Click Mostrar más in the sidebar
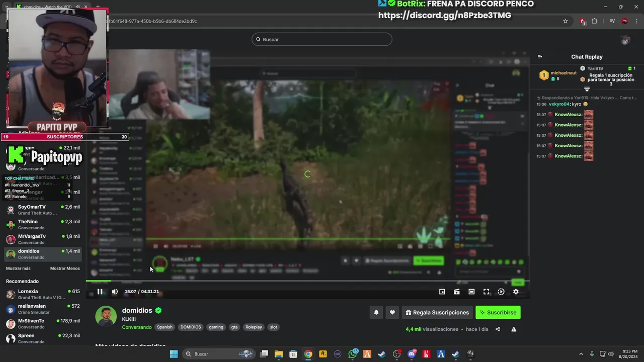Screen dimensions: 644x362 pos(18,268)
